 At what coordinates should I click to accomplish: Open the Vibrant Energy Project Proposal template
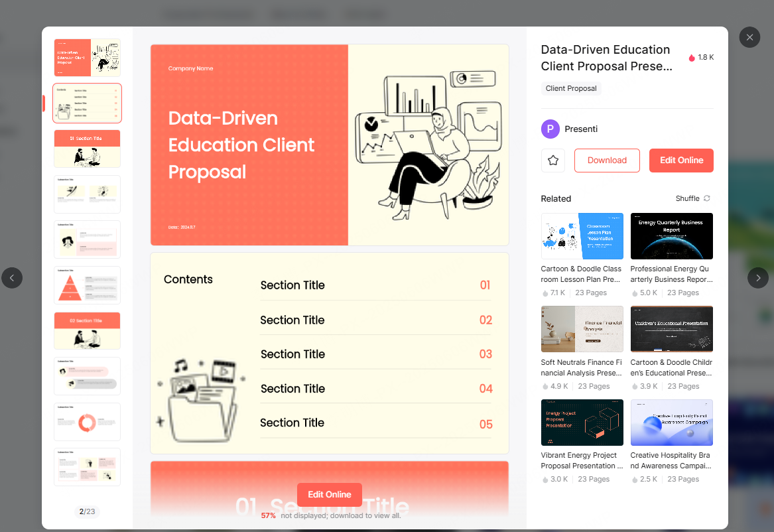(x=582, y=422)
